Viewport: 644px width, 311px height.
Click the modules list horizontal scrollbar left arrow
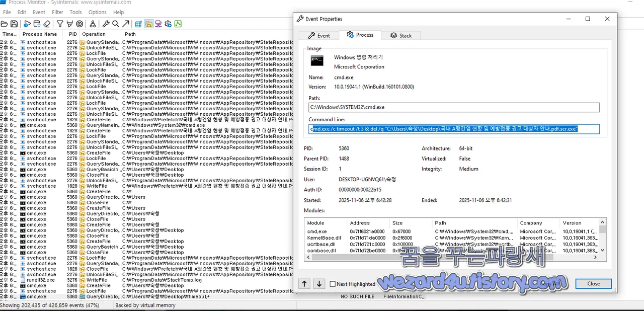pyautogui.click(x=308, y=257)
